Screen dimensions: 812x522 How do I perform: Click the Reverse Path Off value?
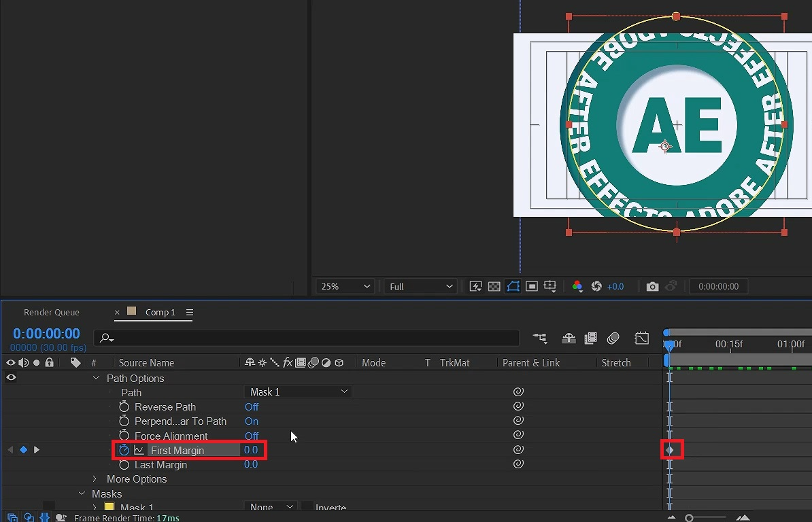pos(252,406)
